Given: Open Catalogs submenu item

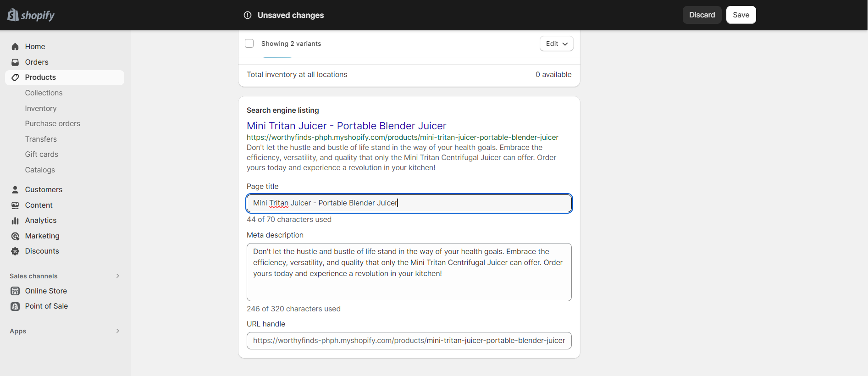Looking at the screenshot, I should click(40, 170).
